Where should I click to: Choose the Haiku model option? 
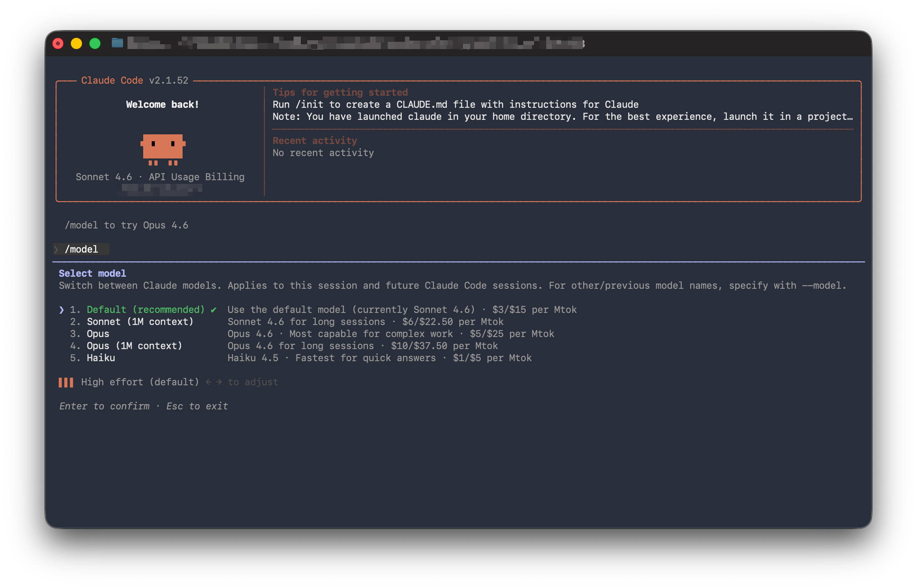point(101,358)
